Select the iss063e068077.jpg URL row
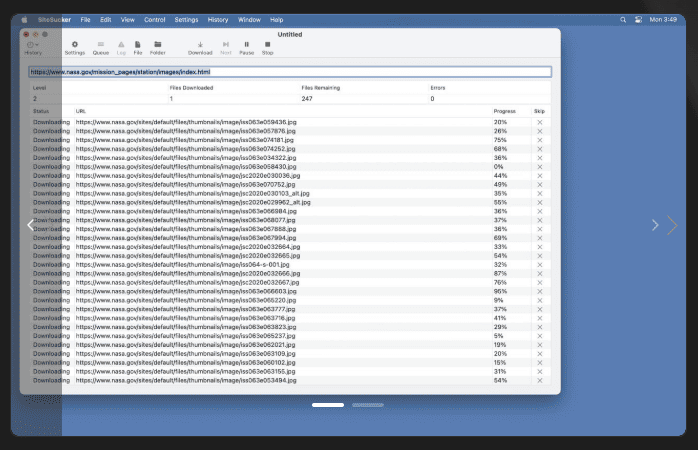The width and height of the screenshot is (698, 450). (x=290, y=220)
